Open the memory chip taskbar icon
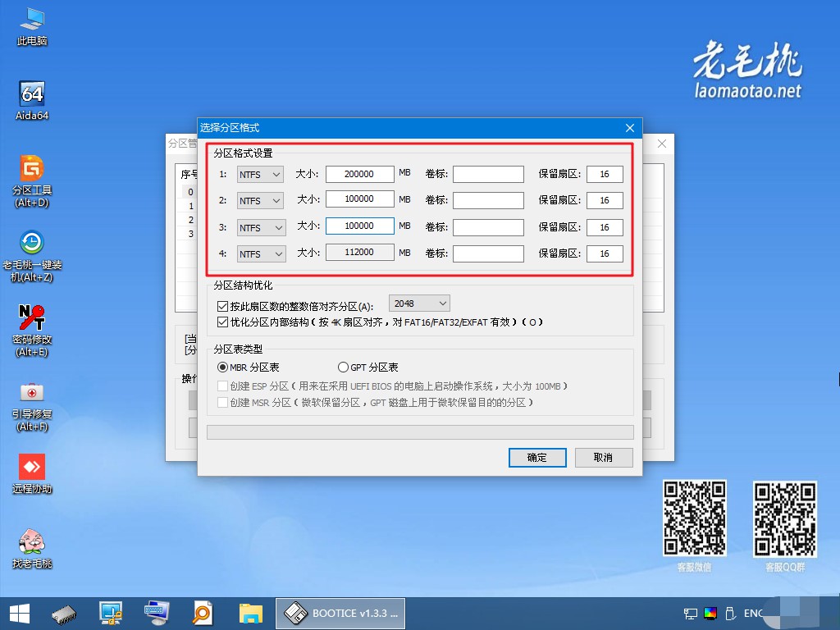Screen dimensions: 840x630 pyautogui.click(x=64, y=614)
